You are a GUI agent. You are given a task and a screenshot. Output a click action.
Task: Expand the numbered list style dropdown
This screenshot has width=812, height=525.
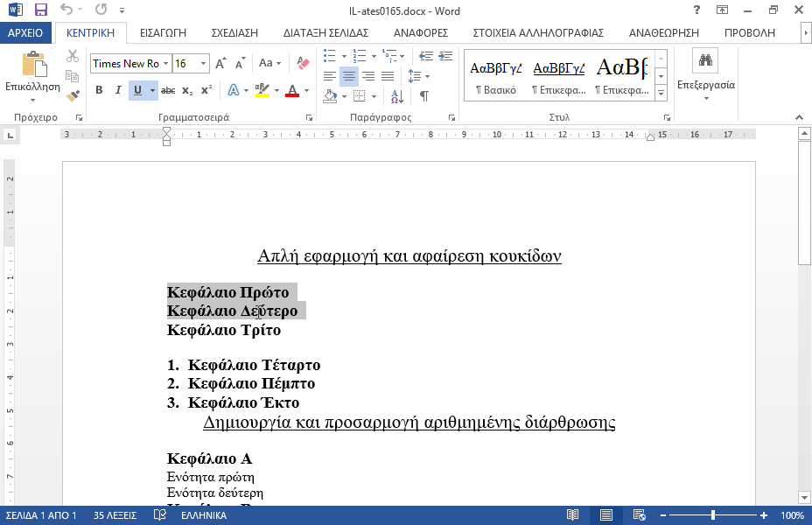[374, 56]
